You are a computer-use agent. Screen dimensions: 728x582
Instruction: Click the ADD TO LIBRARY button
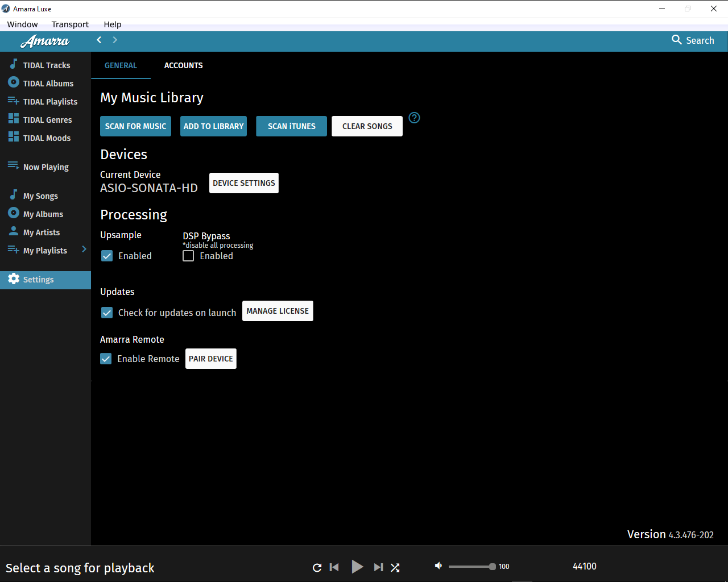pyautogui.click(x=213, y=126)
